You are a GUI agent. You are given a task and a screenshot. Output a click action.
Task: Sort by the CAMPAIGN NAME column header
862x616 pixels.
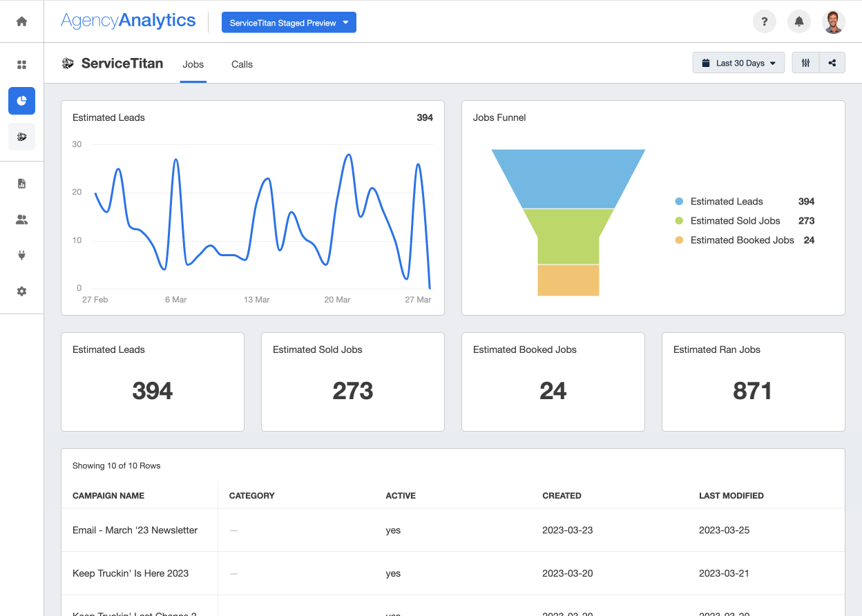[108, 496]
